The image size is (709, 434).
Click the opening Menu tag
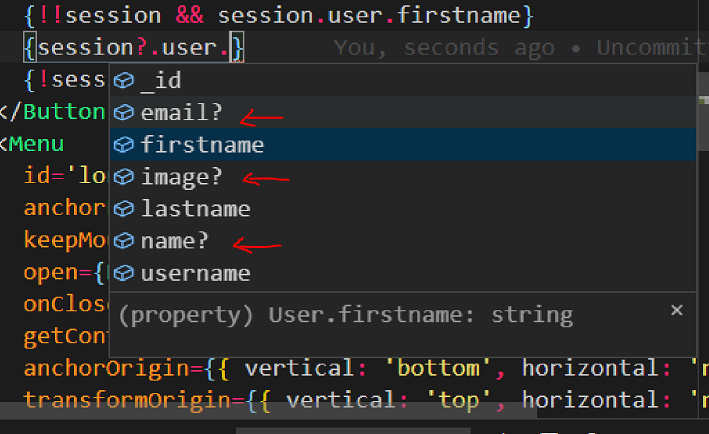coord(32,145)
